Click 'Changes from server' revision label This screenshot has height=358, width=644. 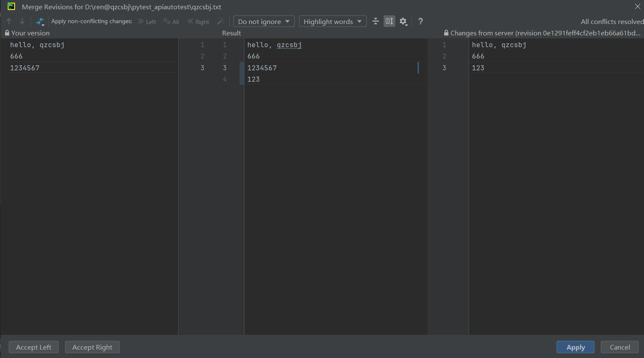click(546, 33)
